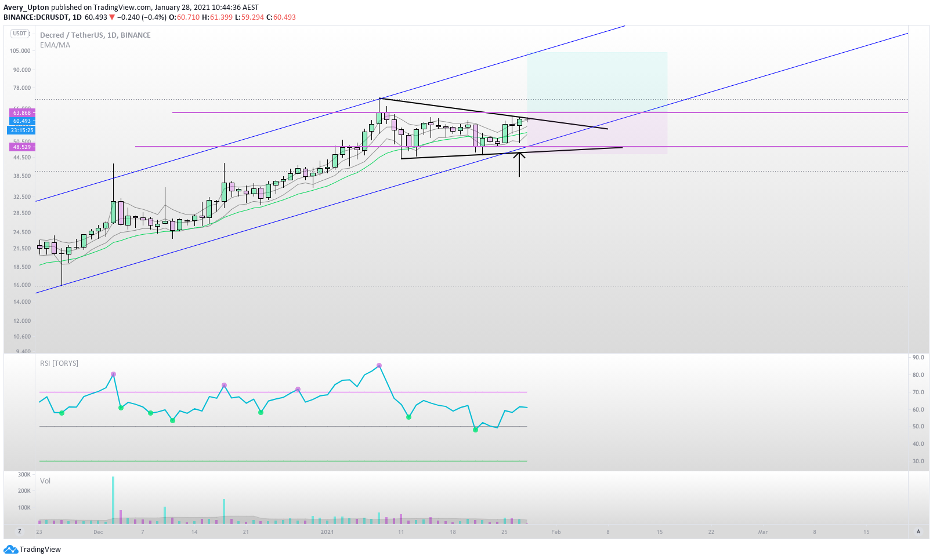The width and height of the screenshot is (933, 560).
Task: Click the 16.000 price axis value
Action: coord(22,285)
